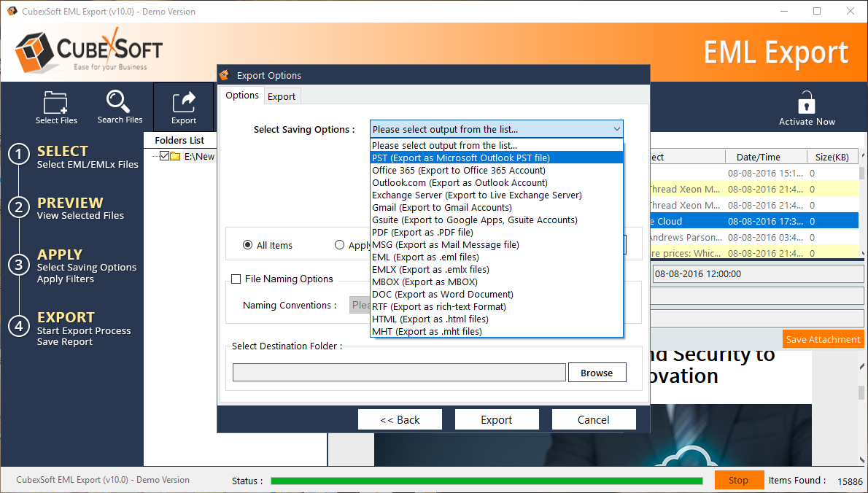The image size is (868, 493).
Task: Switch to the Export tab
Action: 282,96
